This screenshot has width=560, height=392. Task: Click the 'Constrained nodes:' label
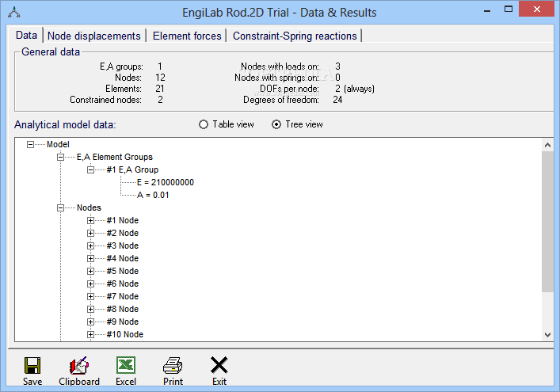point(105,100)
